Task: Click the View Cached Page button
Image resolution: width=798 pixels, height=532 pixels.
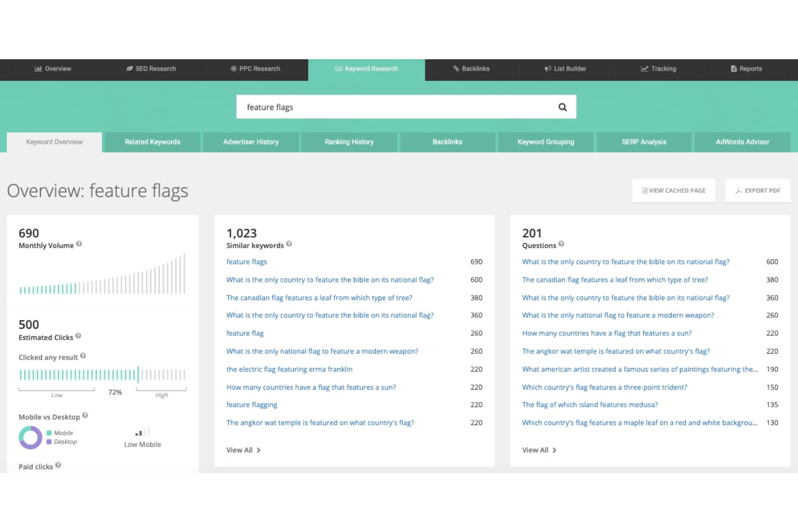Action: click(x=673, y=191)
